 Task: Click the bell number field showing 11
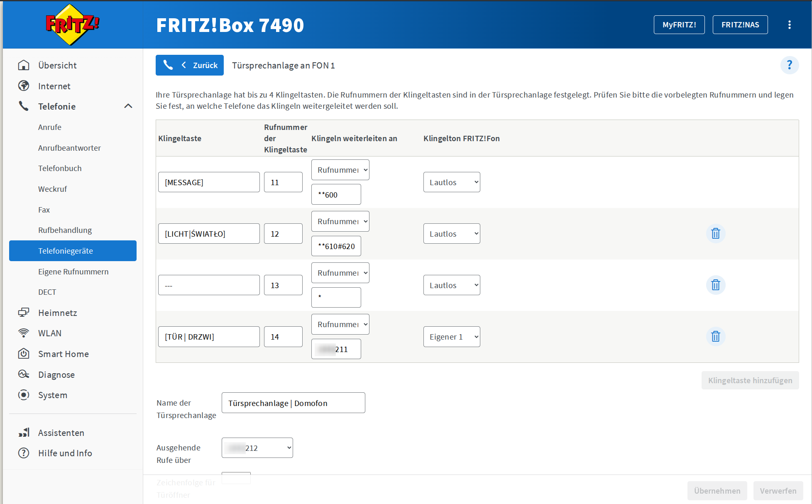[x=283, y=182]
